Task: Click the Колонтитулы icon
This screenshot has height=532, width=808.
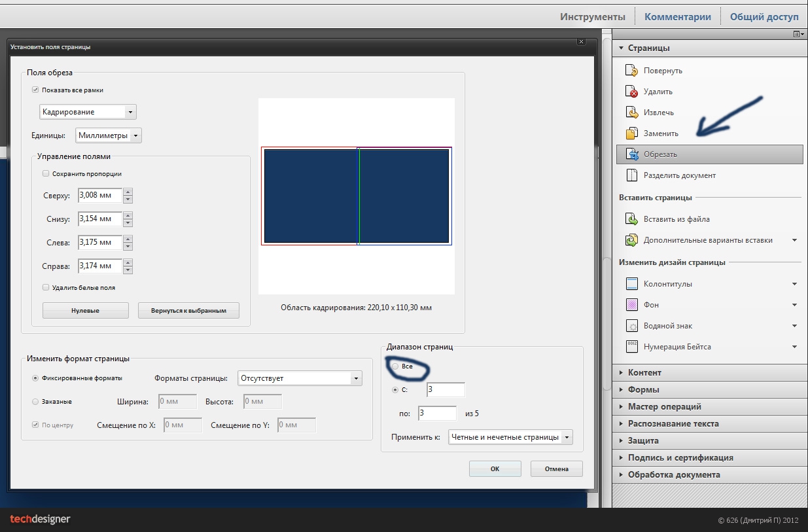Action: pyautogui.click(x=631, y=284)
